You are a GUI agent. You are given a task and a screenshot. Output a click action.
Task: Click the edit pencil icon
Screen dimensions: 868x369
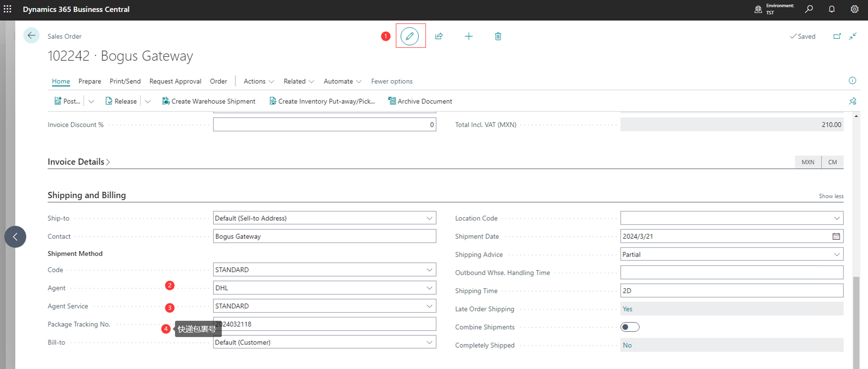(x=409, y=36)
